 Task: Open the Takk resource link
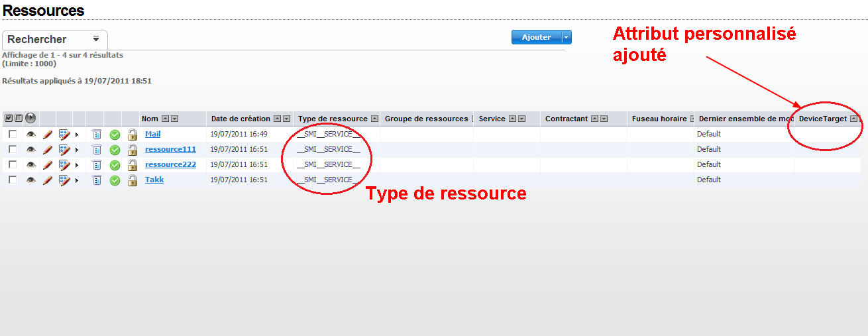click(x=154, y=180)
